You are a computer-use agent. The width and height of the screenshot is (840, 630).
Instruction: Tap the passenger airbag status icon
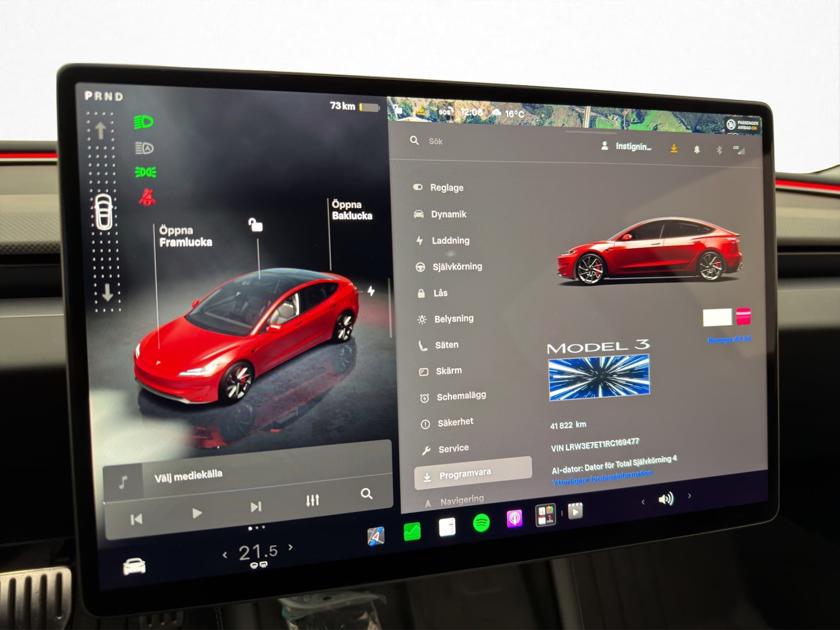(743, 125)
